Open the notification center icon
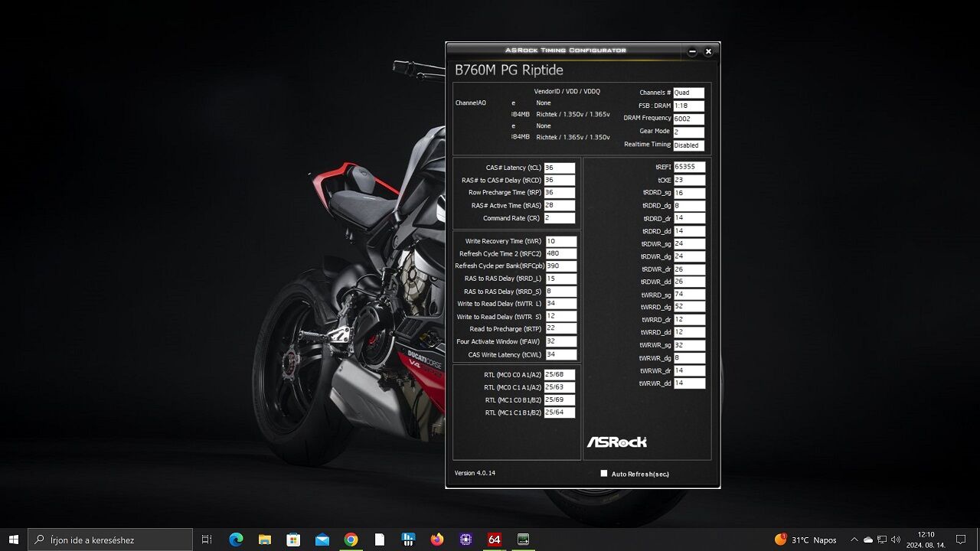The height and width of the screenshot is (551, 980). (961, 540)
